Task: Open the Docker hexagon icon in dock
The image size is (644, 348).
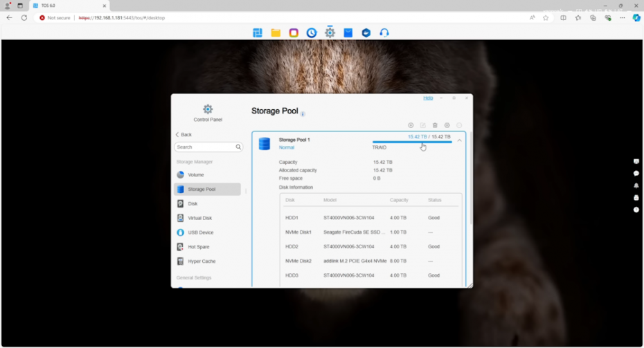Action: pos(366,33)
